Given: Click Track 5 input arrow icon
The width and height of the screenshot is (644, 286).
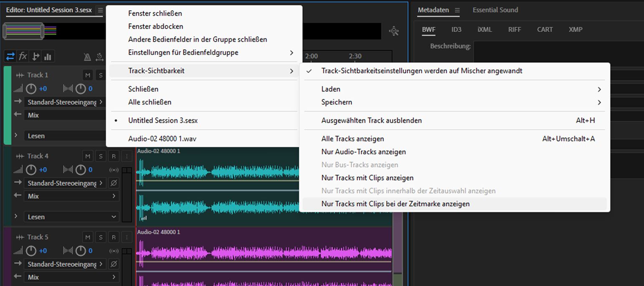Looking at the screenshot, I should [x=18, y=264].
